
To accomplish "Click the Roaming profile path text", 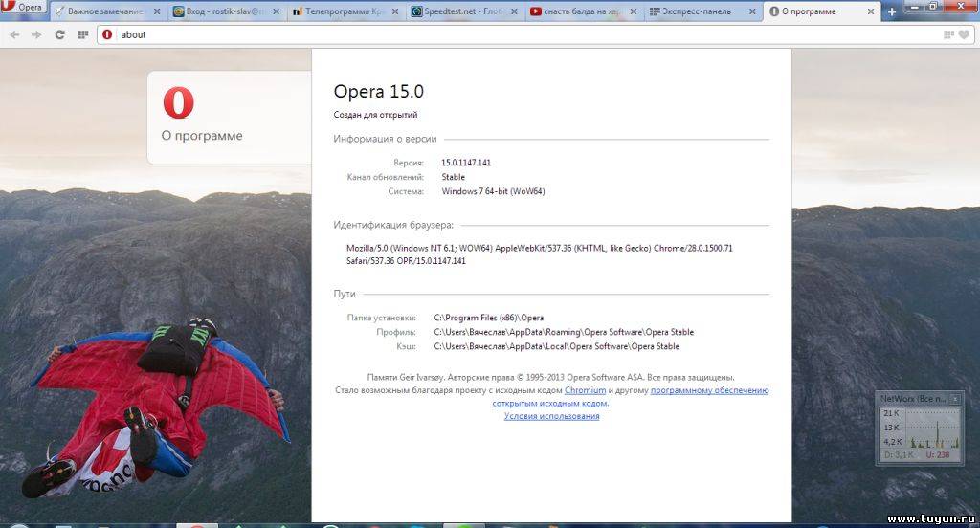I will click(564, 332).
